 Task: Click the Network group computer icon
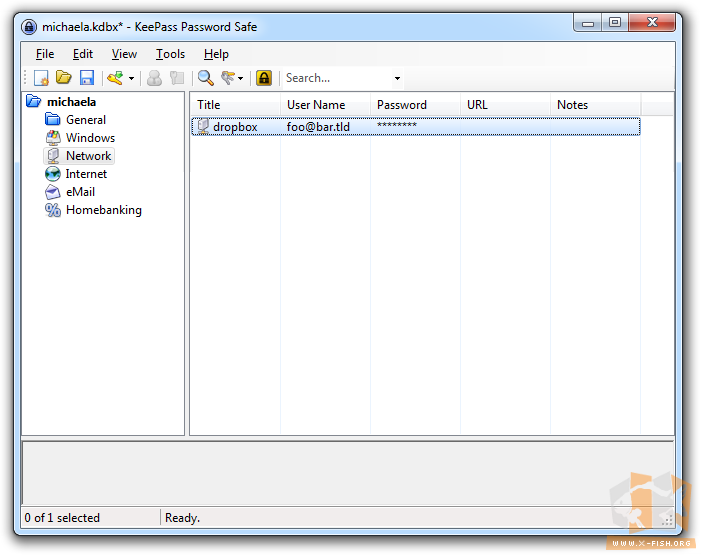53,156
